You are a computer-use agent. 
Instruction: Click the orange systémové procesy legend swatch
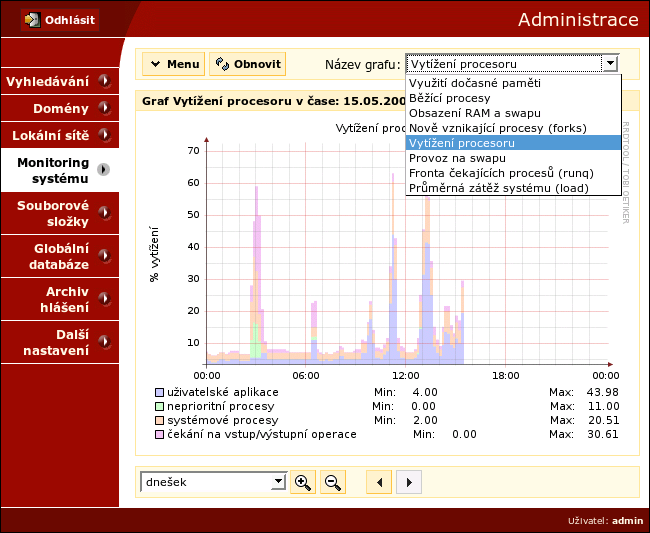[x=159, y=420]
